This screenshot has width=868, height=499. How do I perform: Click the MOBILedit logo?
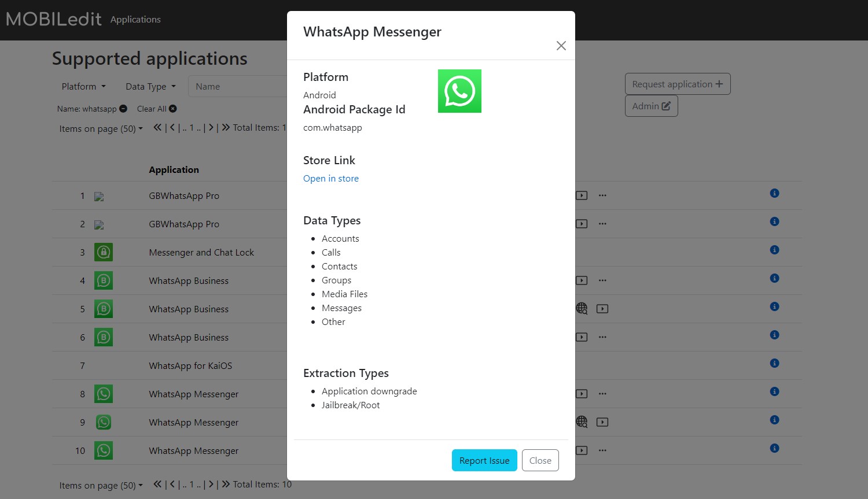[53, 19]
